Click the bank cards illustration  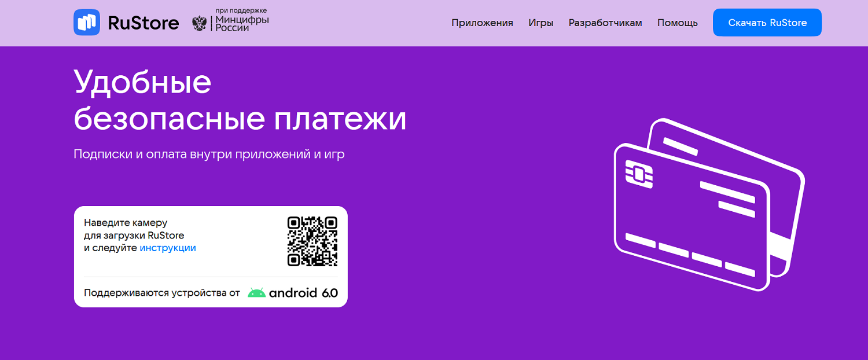709,204
